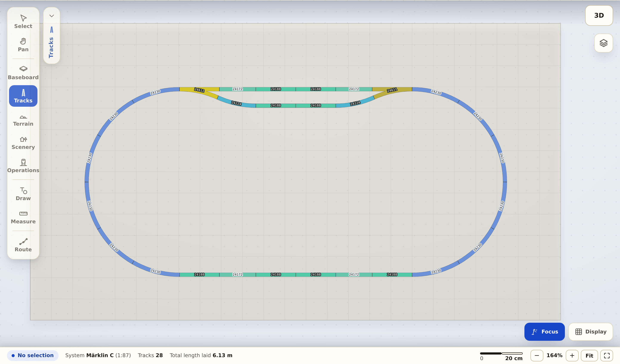Screen dimensions: 620x364
Task: Click the Tracks 28 count
Action: (150, 355)
